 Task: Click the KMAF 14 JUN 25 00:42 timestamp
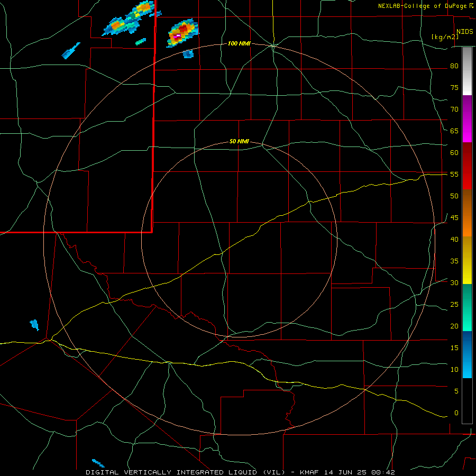point(347,472)
